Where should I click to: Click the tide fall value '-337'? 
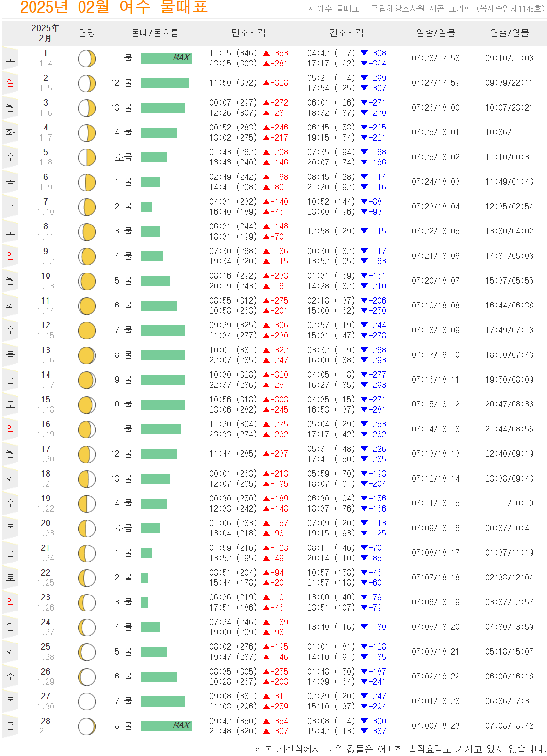point(377,731)
